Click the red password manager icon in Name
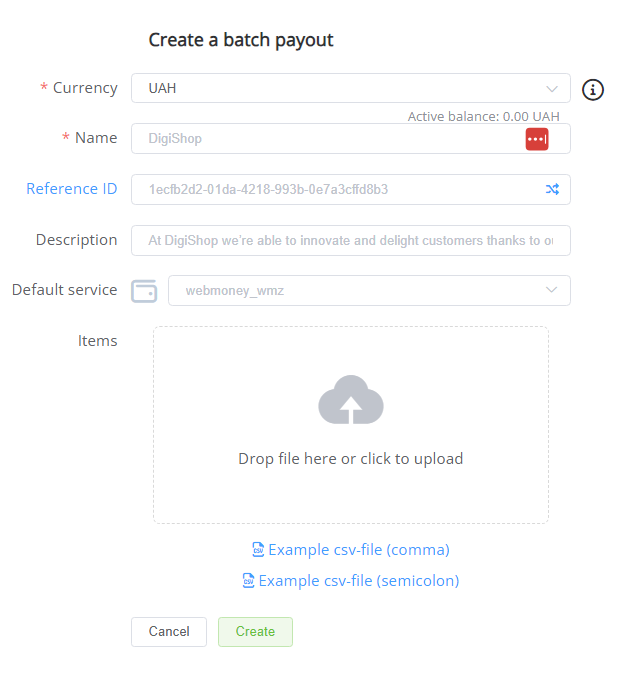 tap(537, 139)
